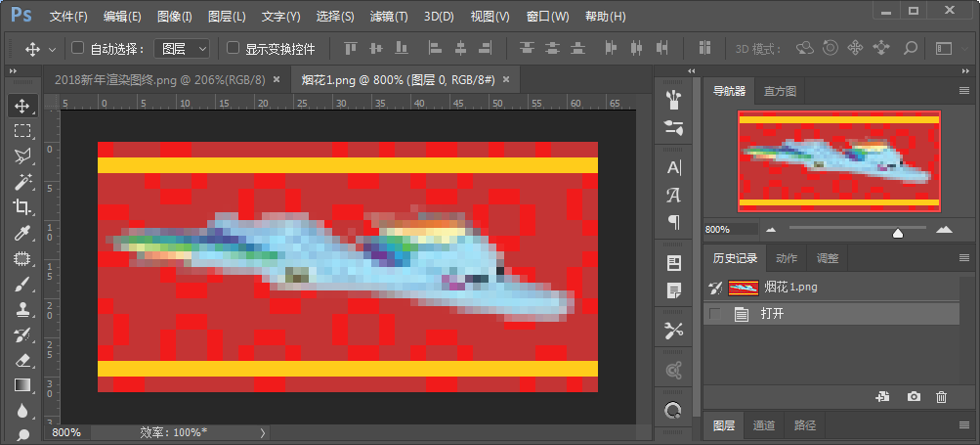This screenshot has width=980, height=445.
Task: Select the Eyedropper tool
Action: tap(22, 233)
